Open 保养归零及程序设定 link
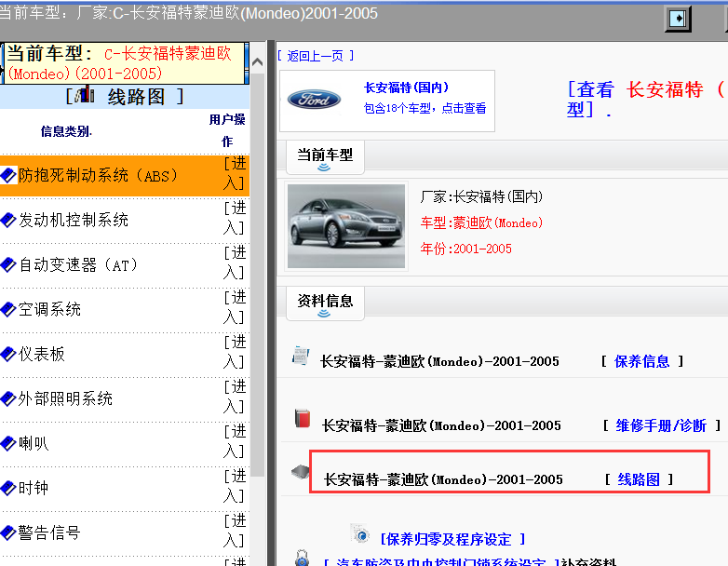 452,539
